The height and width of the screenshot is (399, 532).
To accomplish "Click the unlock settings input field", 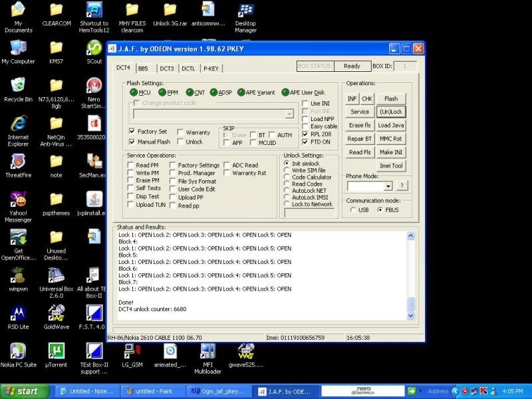I will (309, 213).
